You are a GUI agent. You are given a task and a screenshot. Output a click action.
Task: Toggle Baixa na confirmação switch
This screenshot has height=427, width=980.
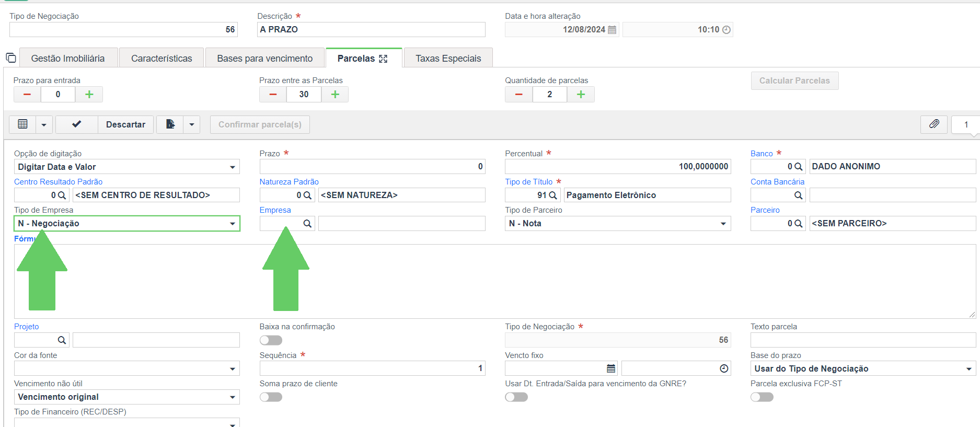(271, 340)
